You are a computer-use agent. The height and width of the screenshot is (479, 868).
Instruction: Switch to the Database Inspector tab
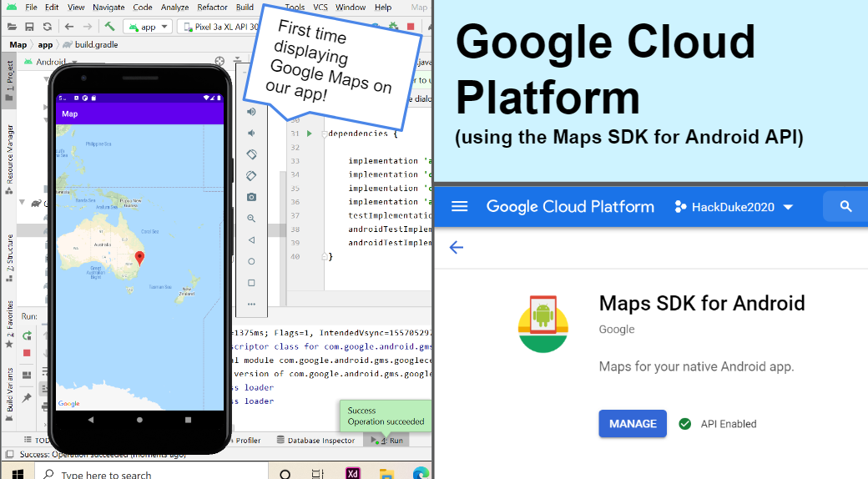coord(315,441)
